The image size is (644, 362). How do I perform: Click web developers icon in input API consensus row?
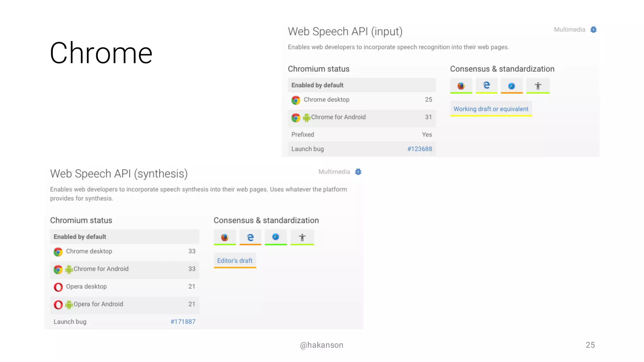pyautogui.click(x=538, y=86)
